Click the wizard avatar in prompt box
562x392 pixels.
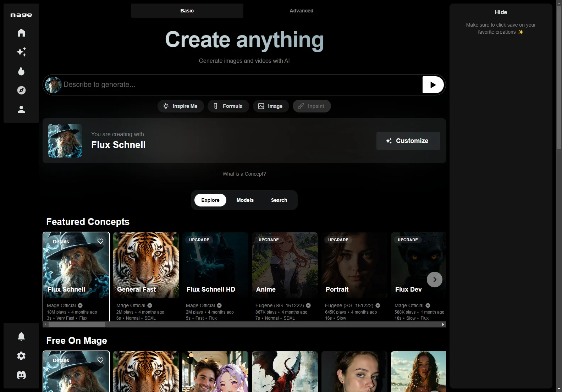click(53, 85)
